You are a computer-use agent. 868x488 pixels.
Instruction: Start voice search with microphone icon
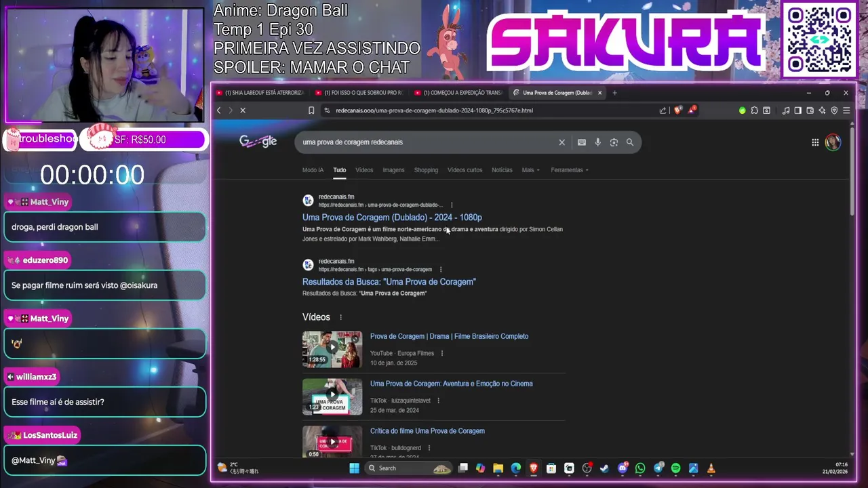[x=597, y=142]
